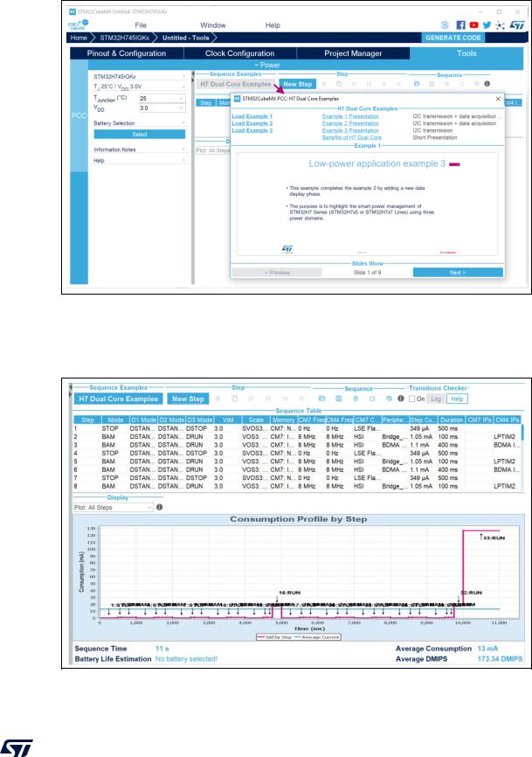Click the Transitions Checker Log button
532x757 pixels.
436,399
